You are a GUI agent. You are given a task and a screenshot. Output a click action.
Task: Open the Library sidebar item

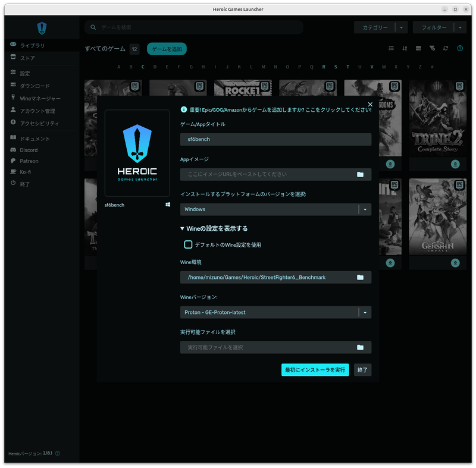click(x=42, y=46)
